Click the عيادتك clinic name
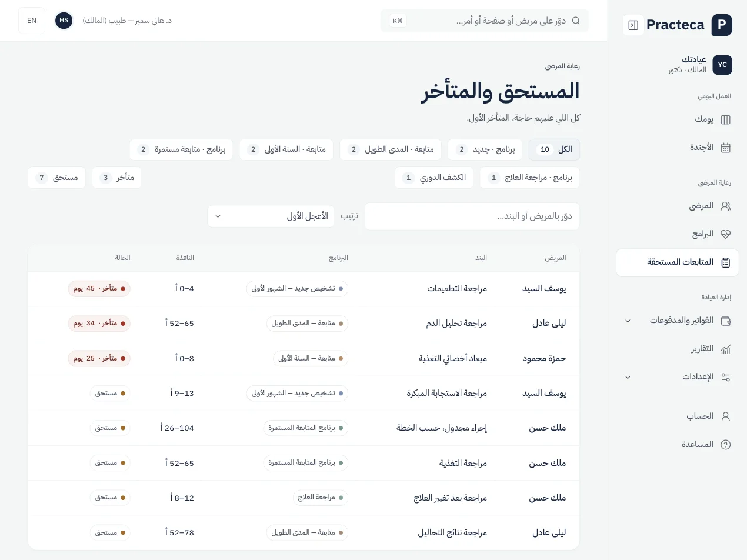The image size is (747, 560). point(694,60)
